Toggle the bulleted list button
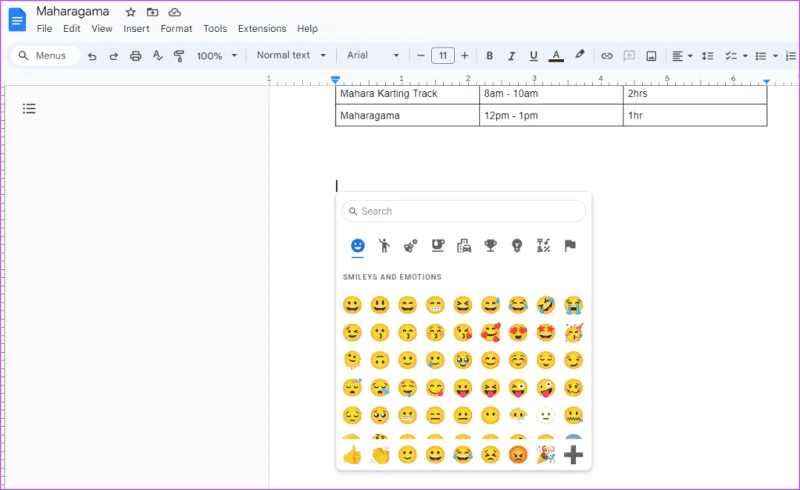The width and height of the screenshot is (800, 490). (x=760, y=56)
